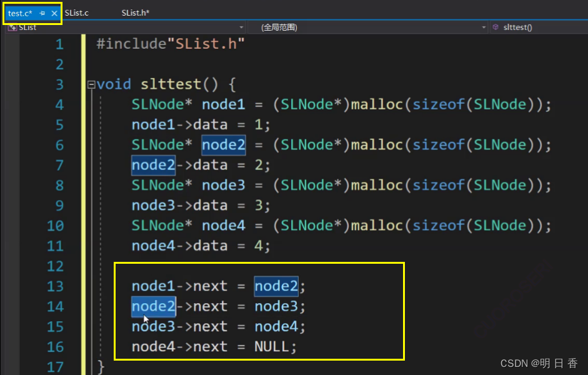Open the SList project scope dropdown
The width and height of the screenshot is (588, 375).
[x=241, y=27]
